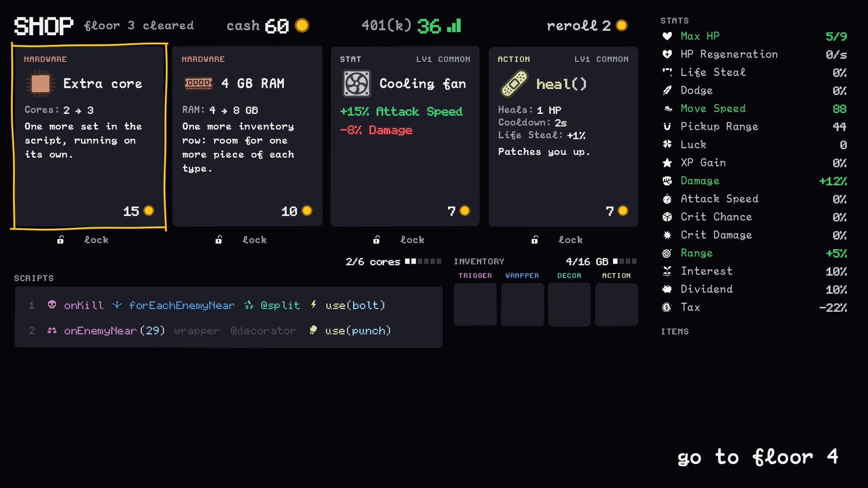Click the Crit Chance dice icon
The image size is (868, 488).
tap(667, 217)
